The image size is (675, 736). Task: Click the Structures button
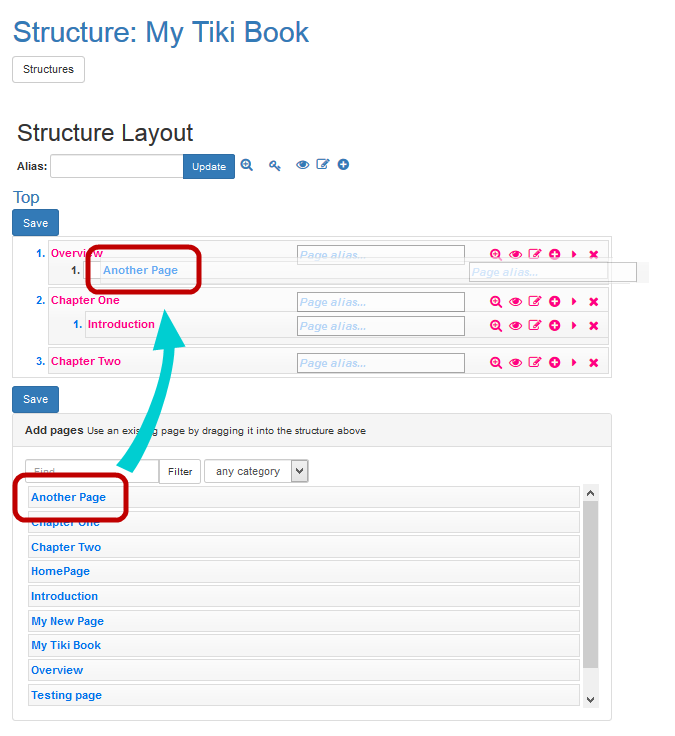tap(48, 70)
